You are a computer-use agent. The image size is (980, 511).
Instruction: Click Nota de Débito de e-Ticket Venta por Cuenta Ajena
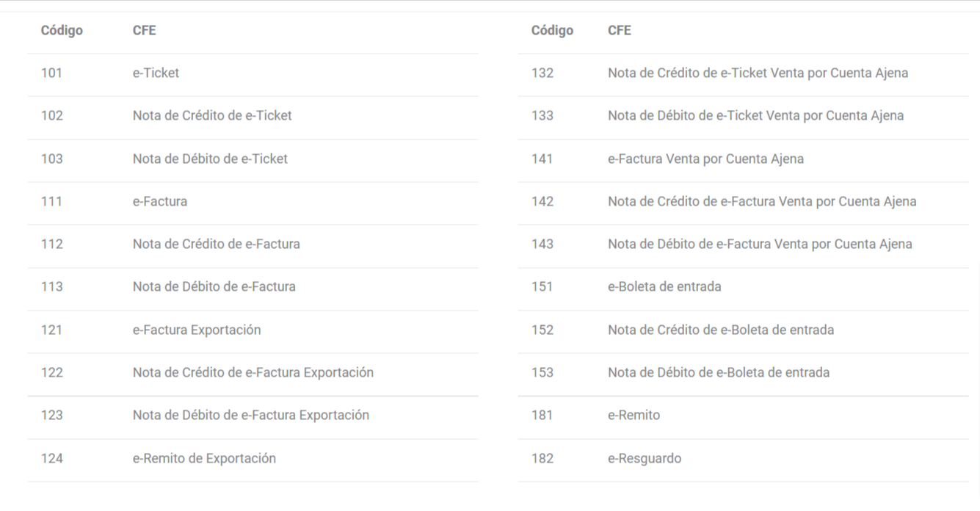pos(756,116)
